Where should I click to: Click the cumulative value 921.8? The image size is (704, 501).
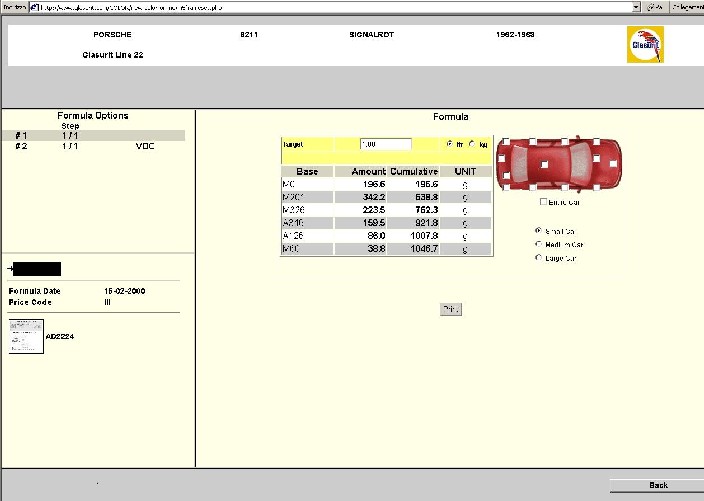click(x=426, y=223)
